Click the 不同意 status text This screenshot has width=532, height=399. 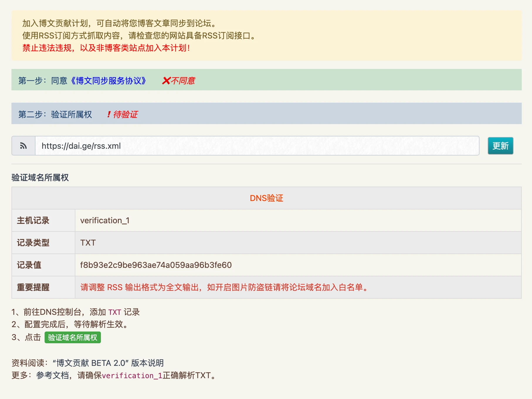pyautogui.click(x=183, y=81)
